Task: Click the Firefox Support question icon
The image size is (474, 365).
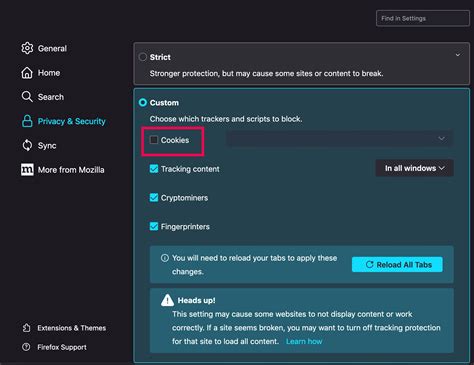Action: tap(26, 347)
